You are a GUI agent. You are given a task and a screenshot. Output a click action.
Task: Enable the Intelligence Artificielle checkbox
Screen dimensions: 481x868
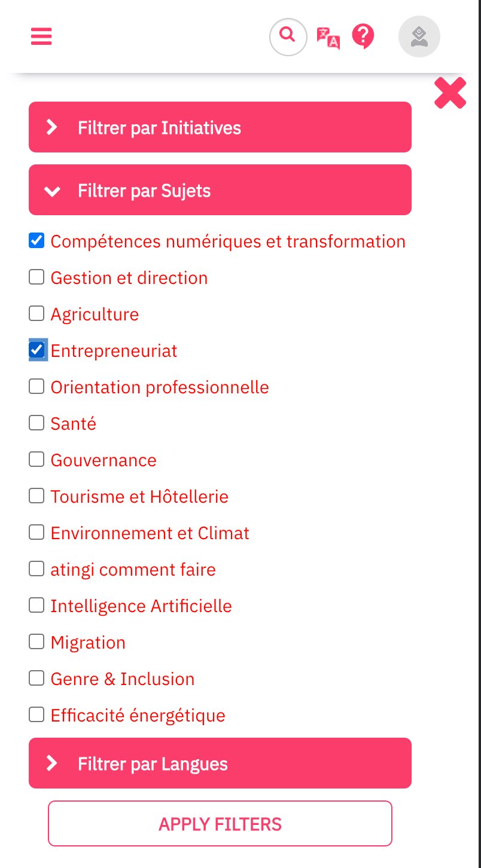click(36, 605)
